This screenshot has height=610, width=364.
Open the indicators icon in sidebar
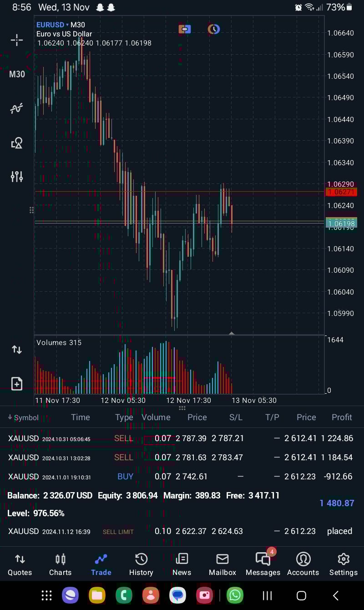[x=17, y=108]
